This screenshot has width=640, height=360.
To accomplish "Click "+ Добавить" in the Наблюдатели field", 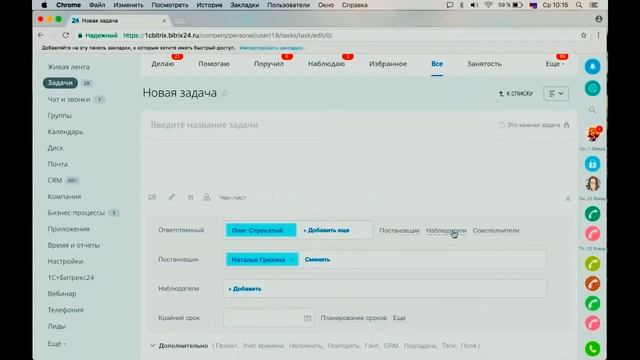I will click(x=244, y=289).
